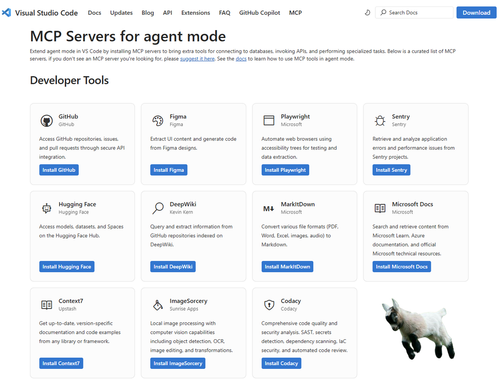The height and width of the screenshot is (384, 500).
Task: Click the Microsoft Docs card title text
Action: point(412,204)
